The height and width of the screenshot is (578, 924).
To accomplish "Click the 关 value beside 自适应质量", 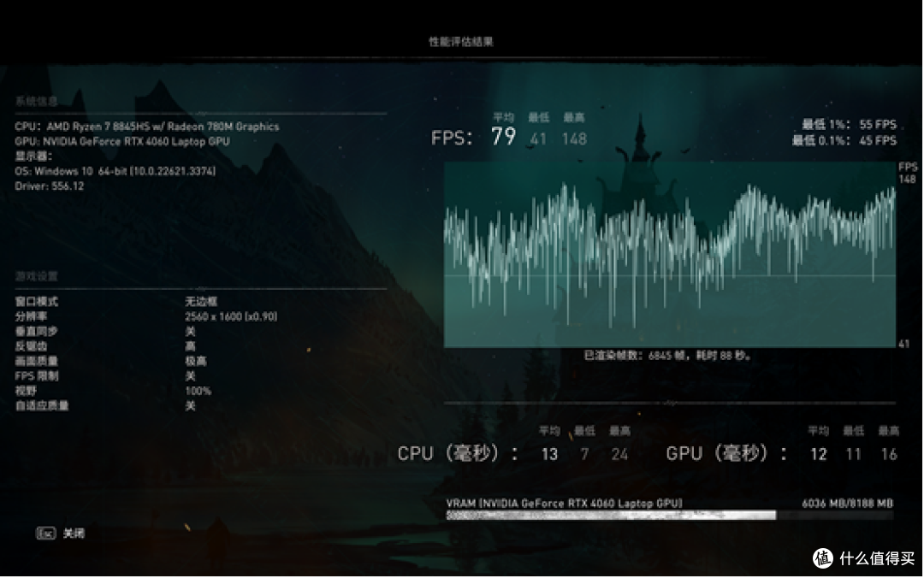I will click(190, 405).
